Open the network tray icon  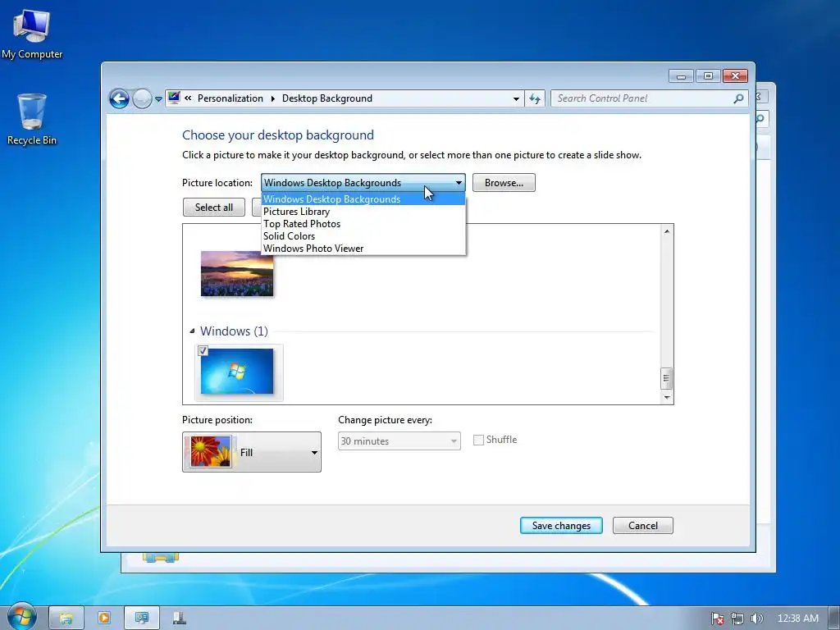click(737, 619)
